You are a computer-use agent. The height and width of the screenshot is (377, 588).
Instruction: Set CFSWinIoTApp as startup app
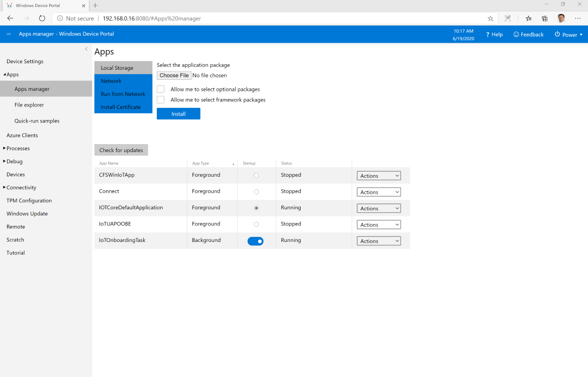click(256, 175)
